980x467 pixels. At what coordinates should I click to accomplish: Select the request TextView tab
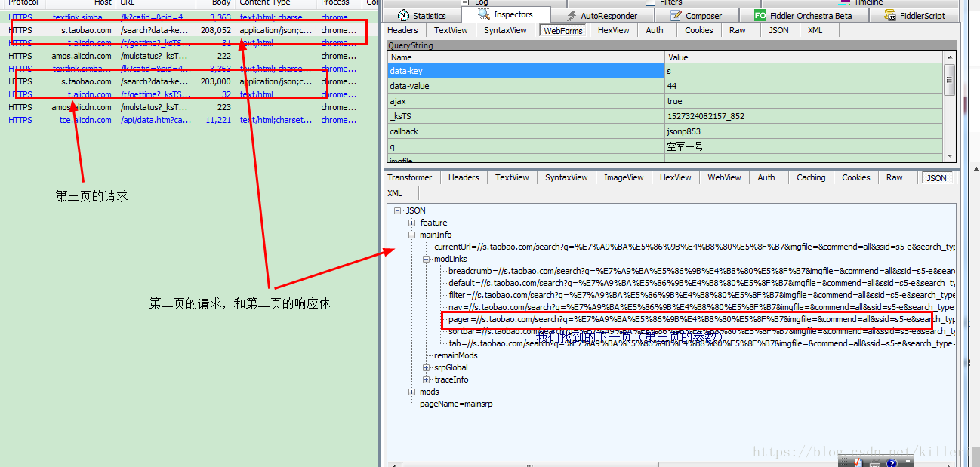(451, 30)
